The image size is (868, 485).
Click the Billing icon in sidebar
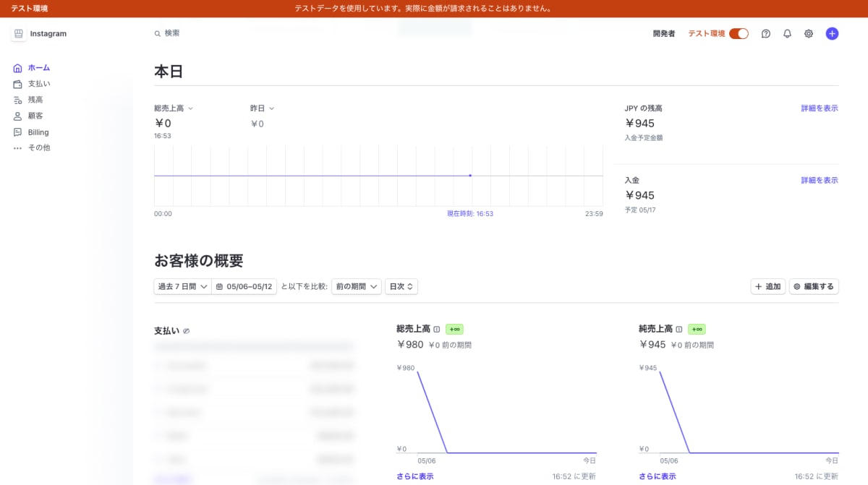18,132
